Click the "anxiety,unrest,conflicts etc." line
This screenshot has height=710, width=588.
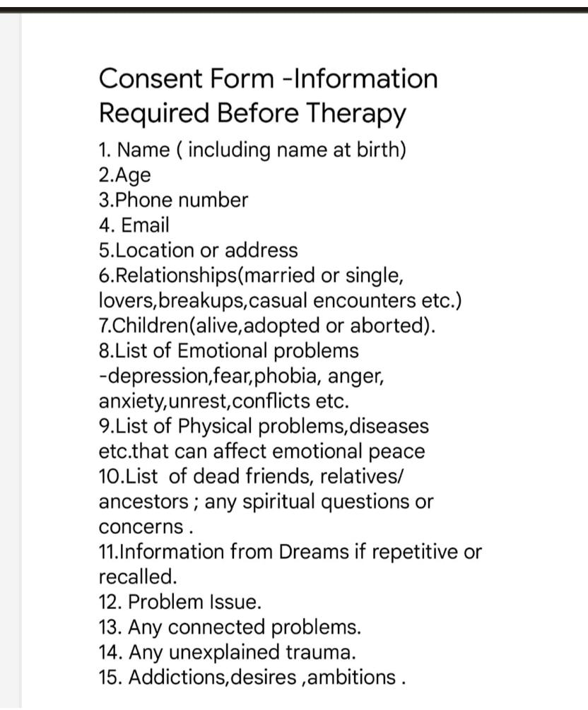coord(224,401)
